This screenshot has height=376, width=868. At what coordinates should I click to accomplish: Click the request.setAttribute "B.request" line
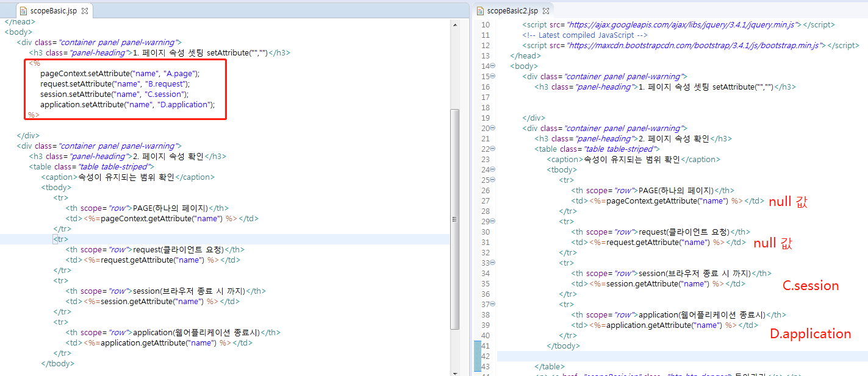[115, 83]
